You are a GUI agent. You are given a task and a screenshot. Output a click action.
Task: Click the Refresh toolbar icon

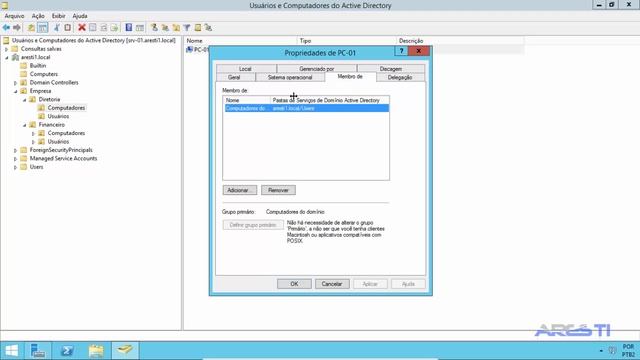(104, 28)
